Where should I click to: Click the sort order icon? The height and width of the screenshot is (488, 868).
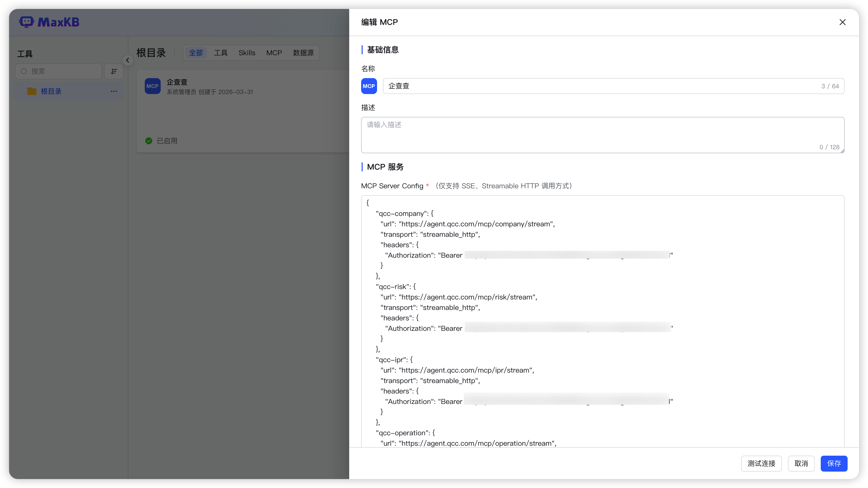114,71
